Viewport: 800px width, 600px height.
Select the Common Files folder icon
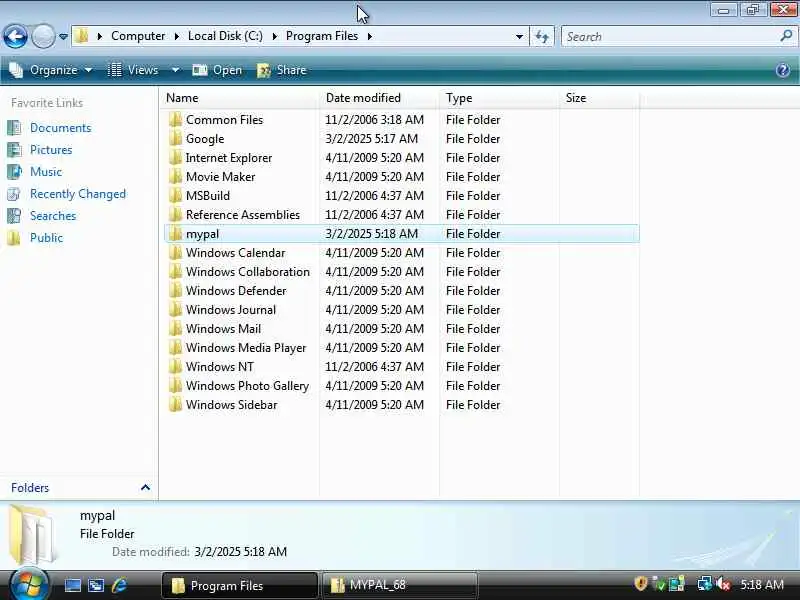175,120
